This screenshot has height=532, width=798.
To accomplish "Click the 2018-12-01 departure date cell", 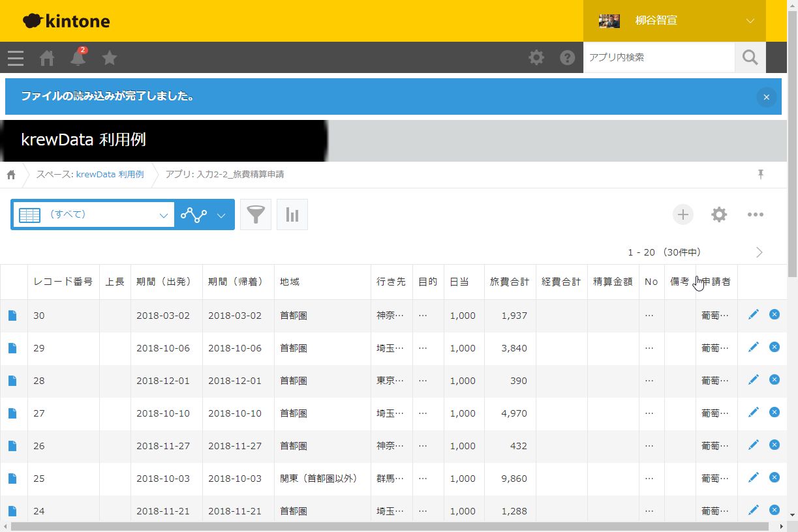I will click(x=166, y=381).
